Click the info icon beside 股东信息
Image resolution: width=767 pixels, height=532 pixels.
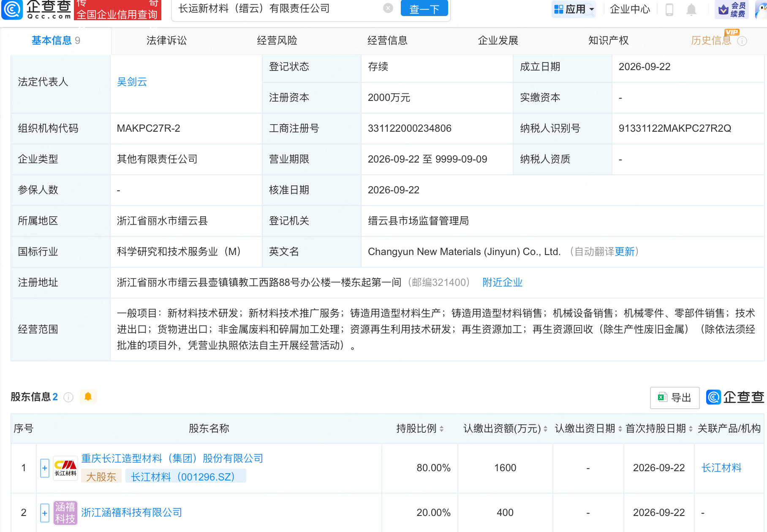(x=68, y=397)
